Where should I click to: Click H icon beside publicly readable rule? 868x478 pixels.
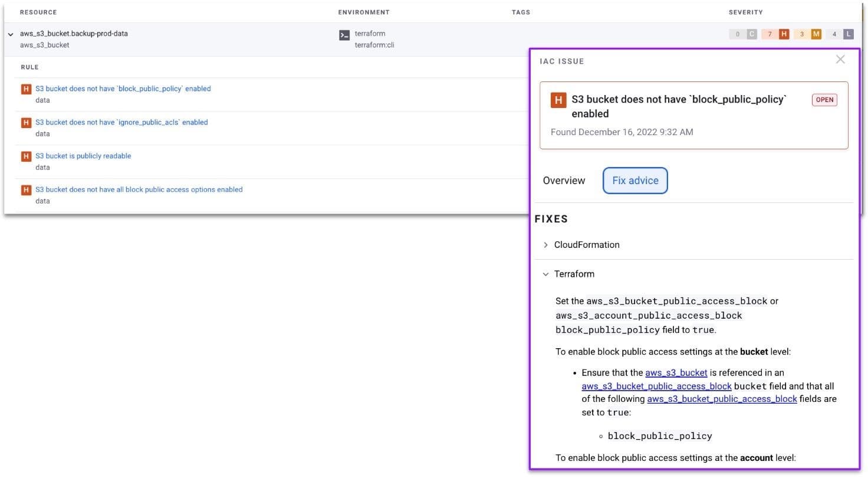click(26, 156)
